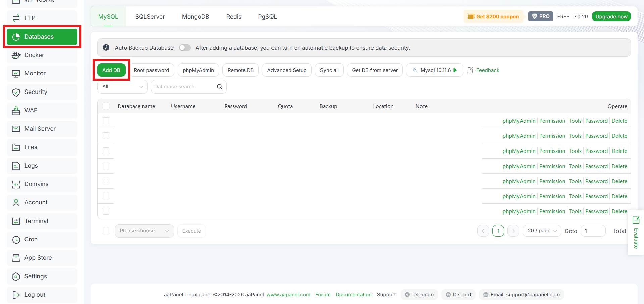This screenshot has height=304, width=644.
Task: Click the Security shield icon
Action: 16,92
